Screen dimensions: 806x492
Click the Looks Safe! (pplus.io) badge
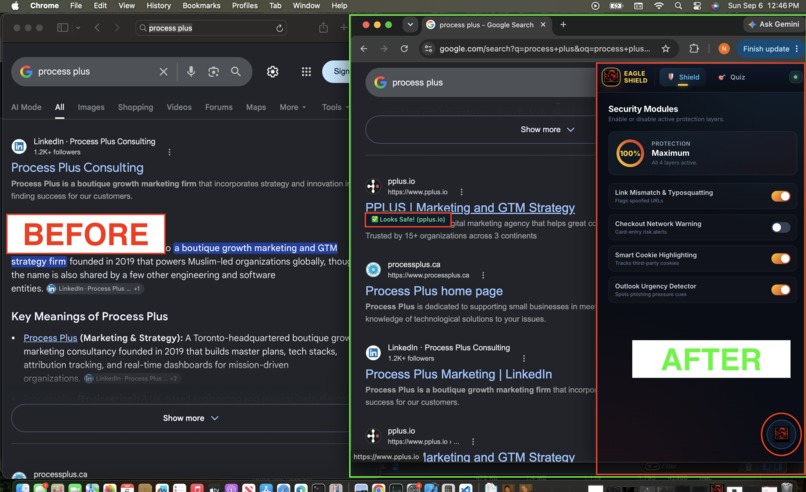tap(408, 220)
